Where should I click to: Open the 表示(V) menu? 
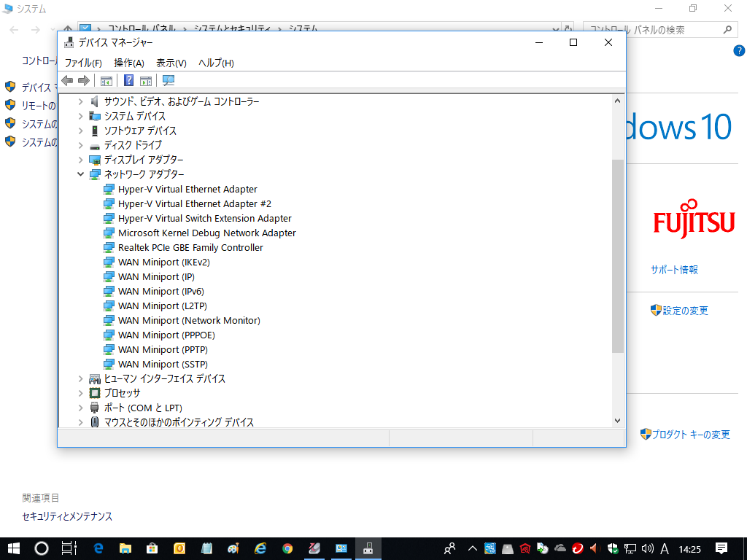[x=171, y=63]
